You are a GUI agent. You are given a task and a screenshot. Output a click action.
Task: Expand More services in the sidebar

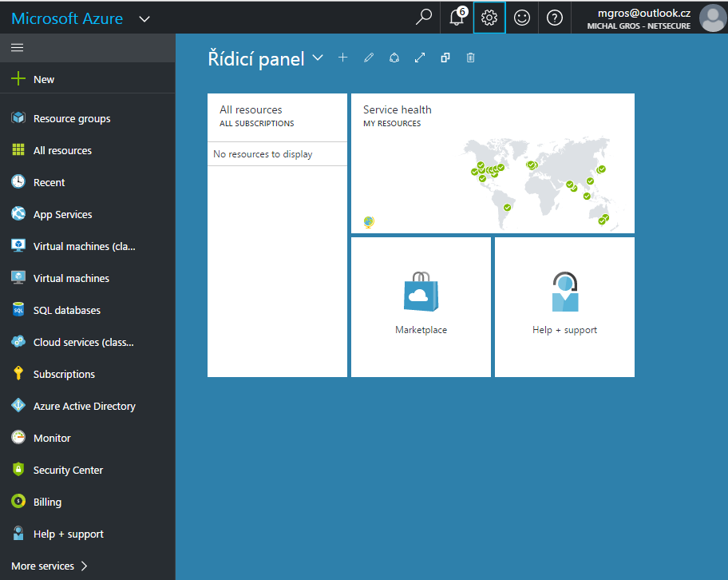point(48,566)
